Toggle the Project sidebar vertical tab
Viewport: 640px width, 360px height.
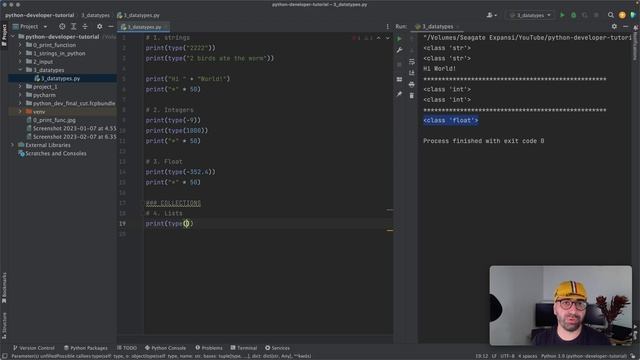coord(4,35)
